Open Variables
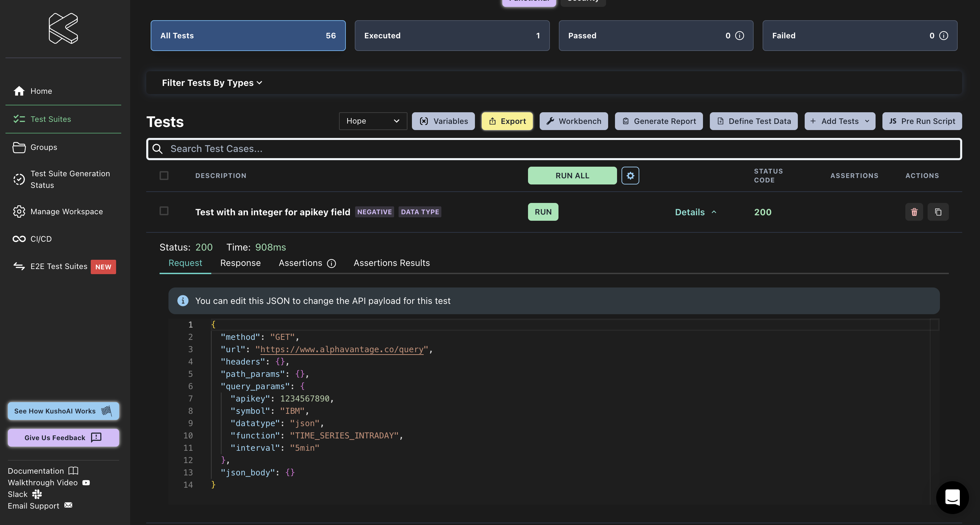The height and width of the screenshot is (525, 980). [x=443, y=121]
